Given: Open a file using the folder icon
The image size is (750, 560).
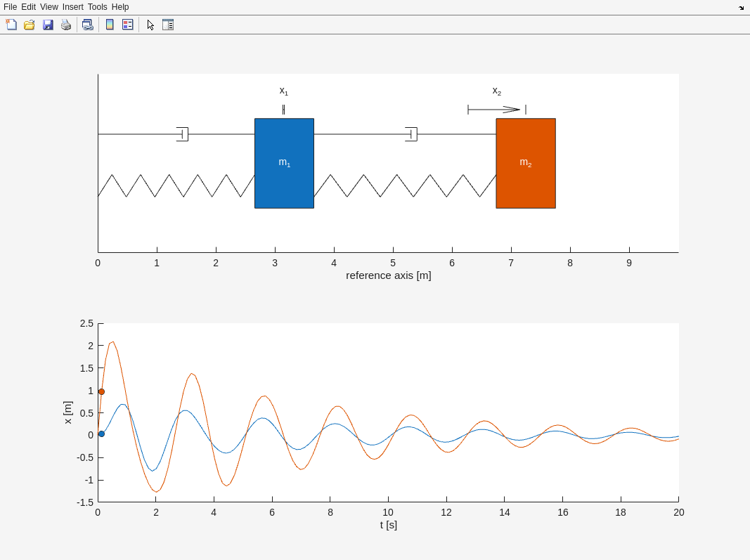Looking at the screenshot, I should click(x=30, y=25).
